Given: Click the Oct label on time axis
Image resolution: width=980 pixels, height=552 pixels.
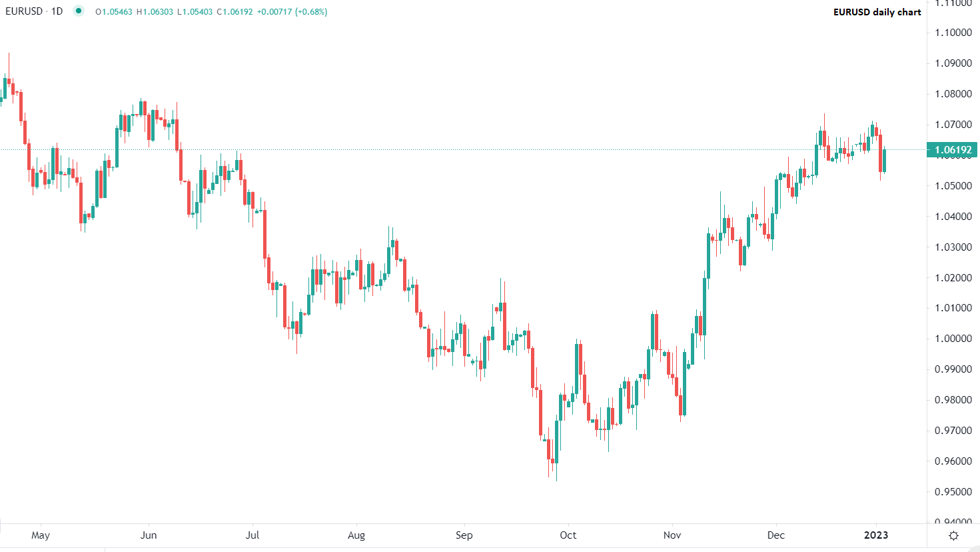Looking at the screenshot, I should pos(568,535).
